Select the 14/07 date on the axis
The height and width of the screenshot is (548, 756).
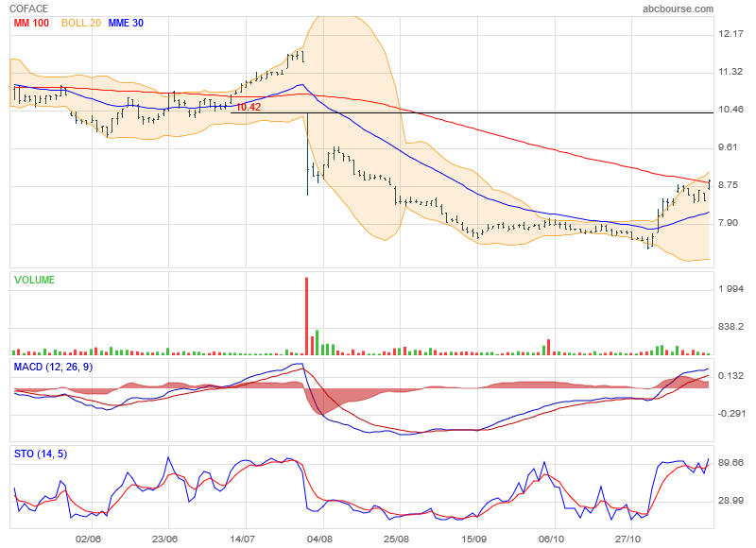coord(244,539)
